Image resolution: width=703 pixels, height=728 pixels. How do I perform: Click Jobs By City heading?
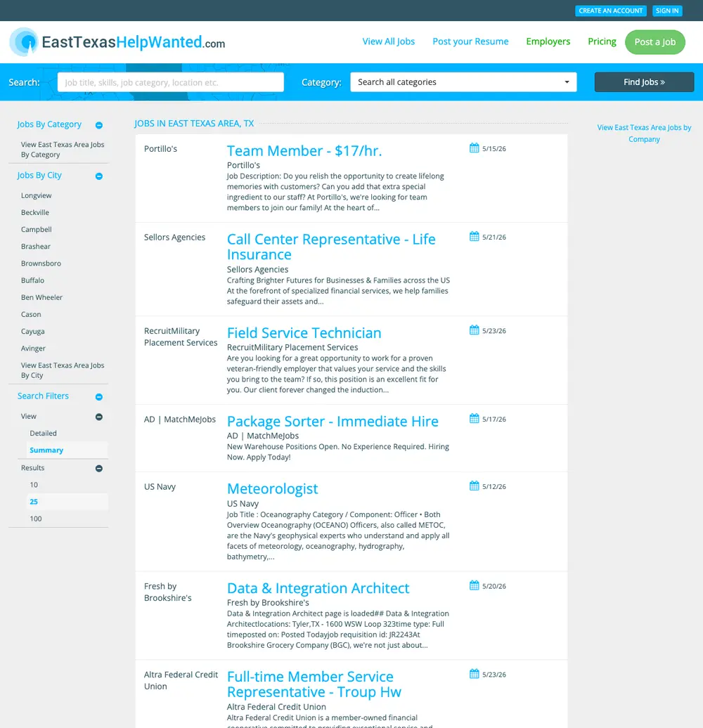pos(39,176)
